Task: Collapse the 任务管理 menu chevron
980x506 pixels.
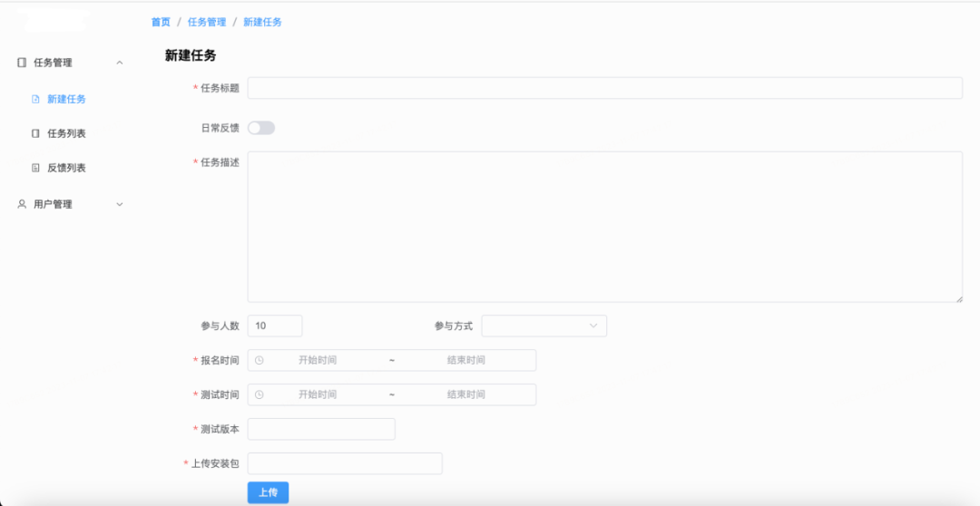Action: [120, 63]
